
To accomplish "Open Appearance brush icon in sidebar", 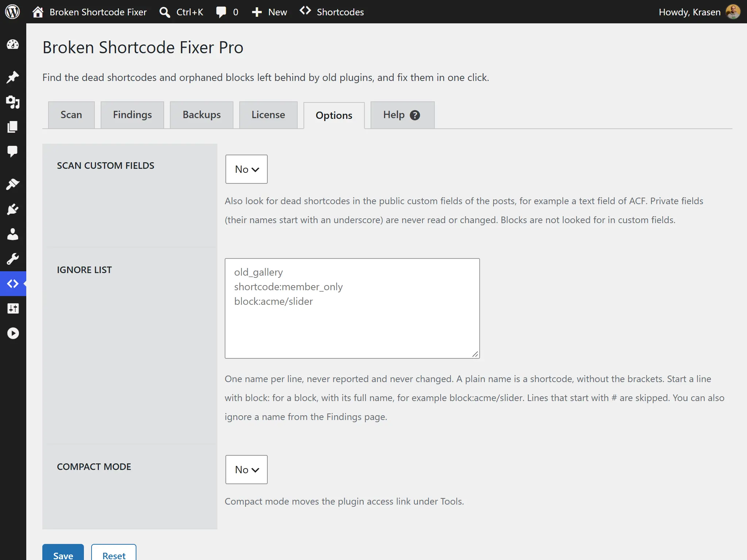I will (x=13, y=184).
